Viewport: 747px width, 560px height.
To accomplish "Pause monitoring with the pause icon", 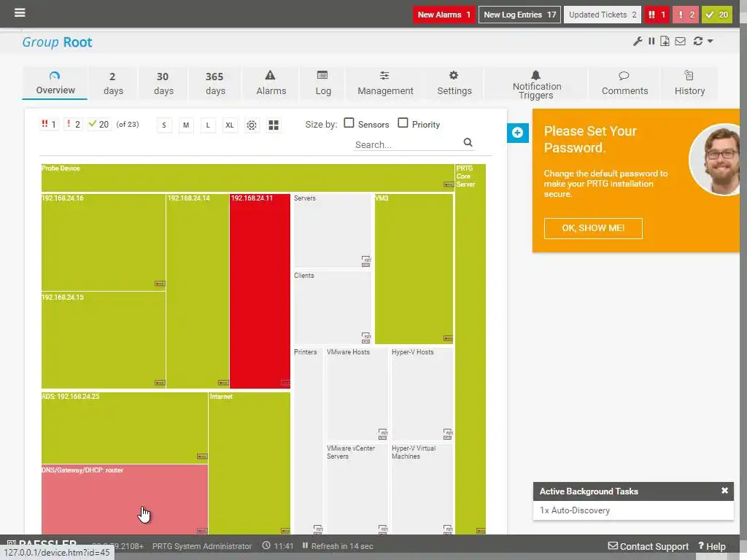I will point(651,42).
